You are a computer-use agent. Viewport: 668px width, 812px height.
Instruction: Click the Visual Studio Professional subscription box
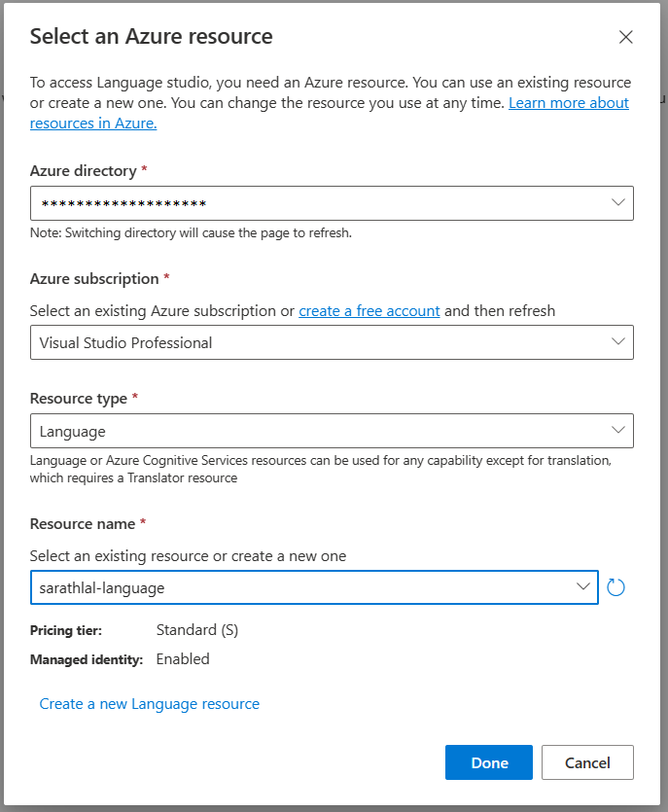tap(292, 342)
